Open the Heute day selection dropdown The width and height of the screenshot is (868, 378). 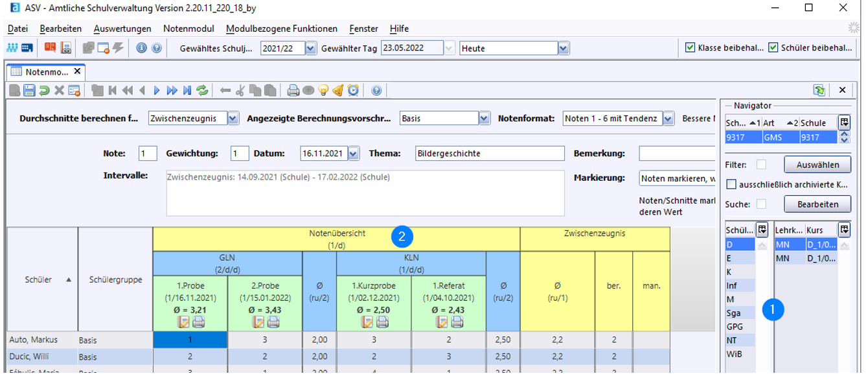[x=563, y=49]
